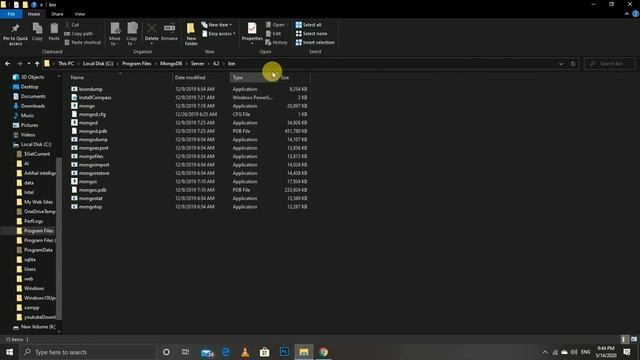Open the Windows Start menu
640x360 pixels.
point(9,352)
